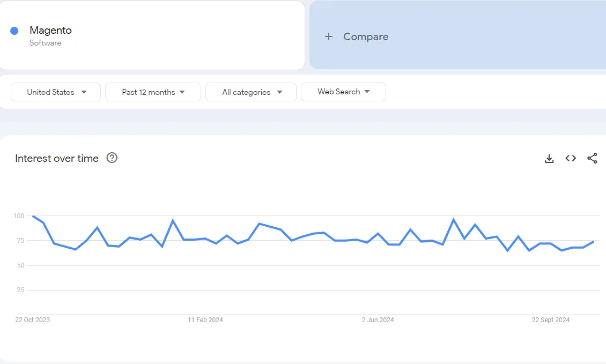Open the United States region dropdown
The image size is (606, 364).
55,92
